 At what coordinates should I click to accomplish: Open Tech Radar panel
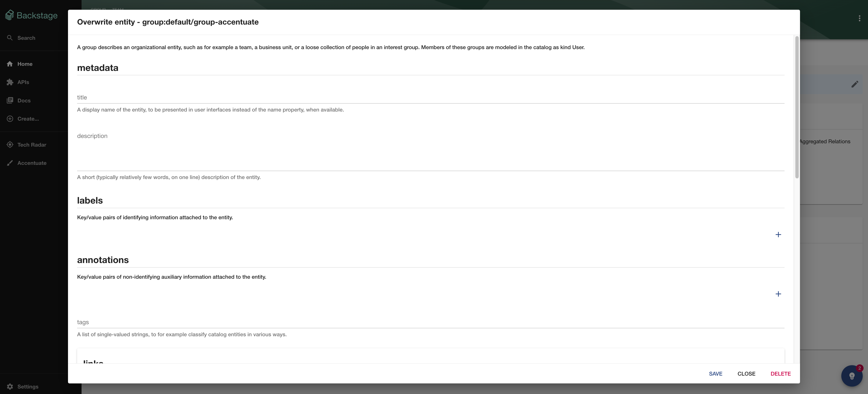(x=32, y=145)
